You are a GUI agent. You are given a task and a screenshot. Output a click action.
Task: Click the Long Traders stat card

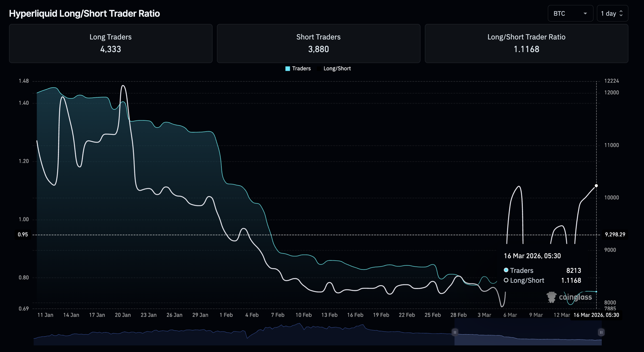[111, 43]
